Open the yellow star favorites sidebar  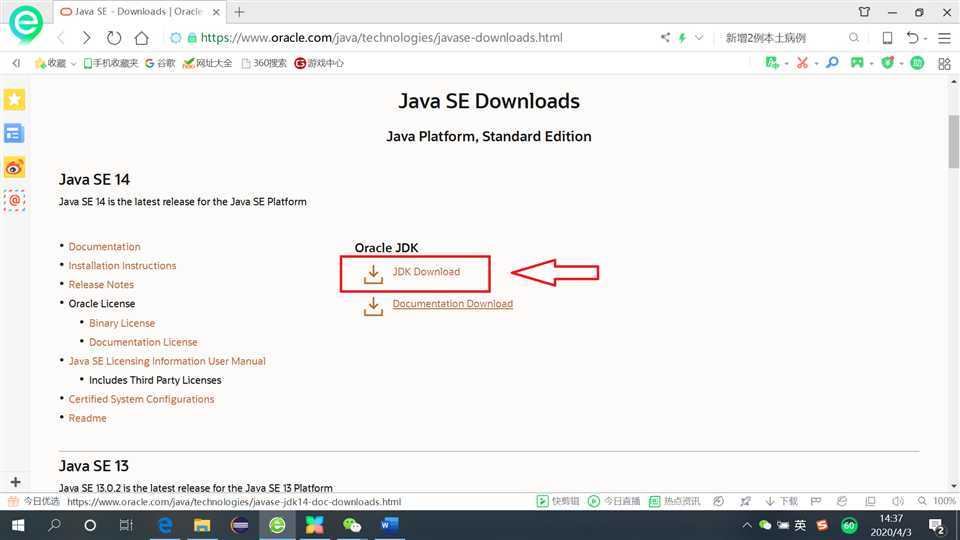pos(15,99)
